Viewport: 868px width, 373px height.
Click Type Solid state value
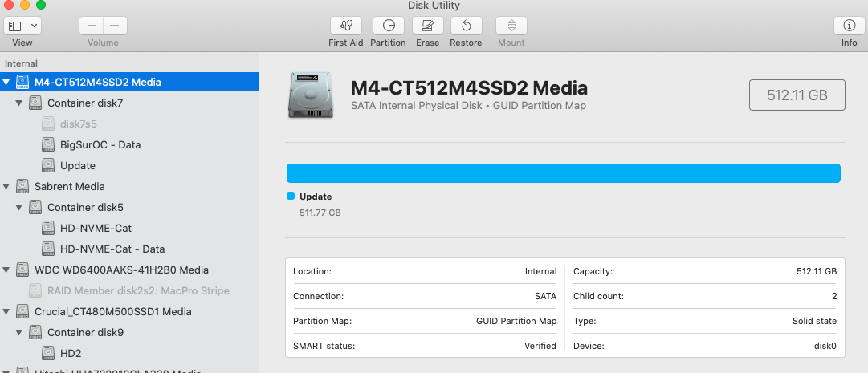814,321
